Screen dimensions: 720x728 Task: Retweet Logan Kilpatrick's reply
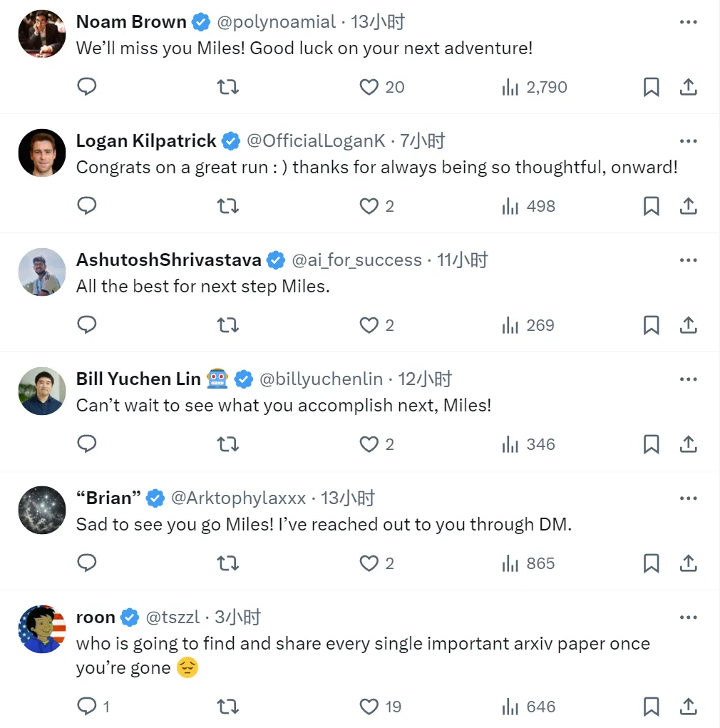(x=228, y=205)
